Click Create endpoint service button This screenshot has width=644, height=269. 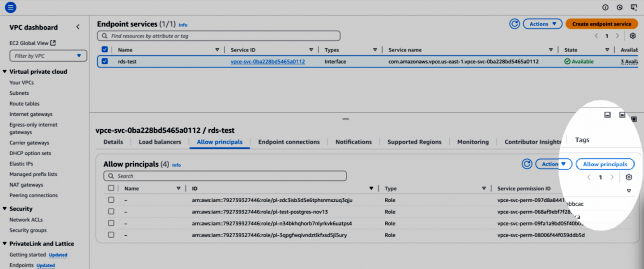601,24
